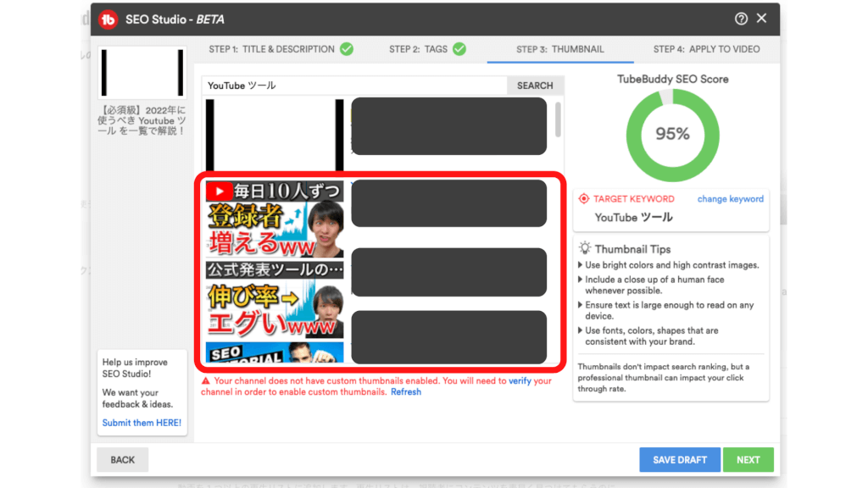Go to Step 1: Title & Description tab
This screenshot has height=488, width=868.
(x=271, y=49)
